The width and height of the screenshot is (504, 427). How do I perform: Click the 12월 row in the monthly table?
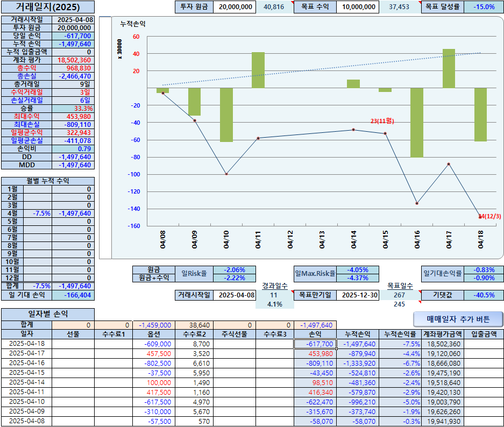click(x=48, y=278)
